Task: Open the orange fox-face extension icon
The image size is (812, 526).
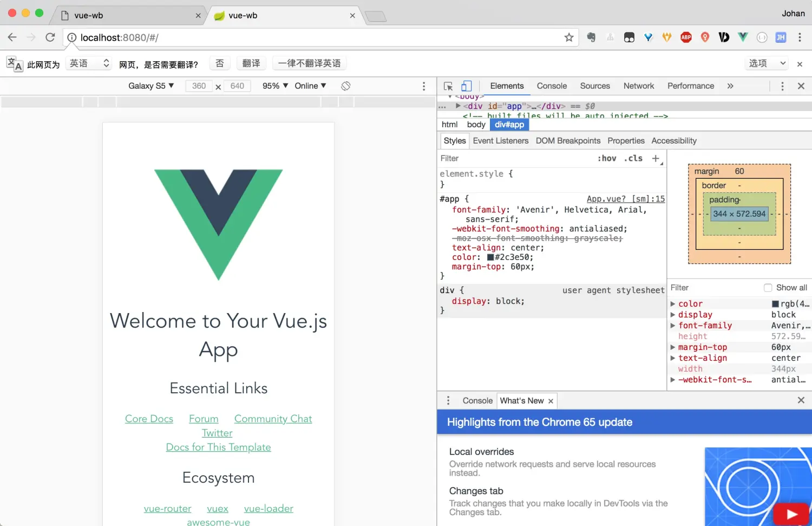Action: [667, 37]
